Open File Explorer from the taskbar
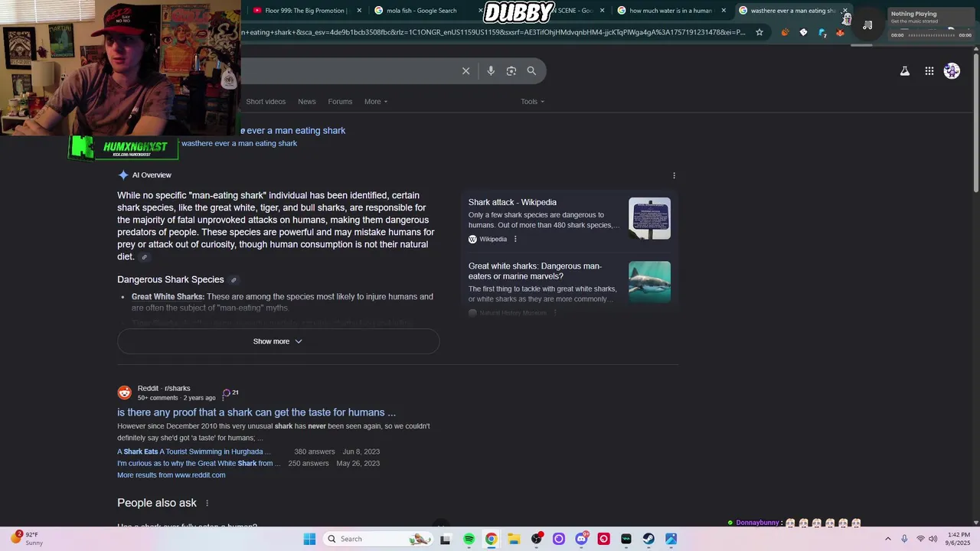The width and height of the screenshot is (980, 551). tap(514, 539)
